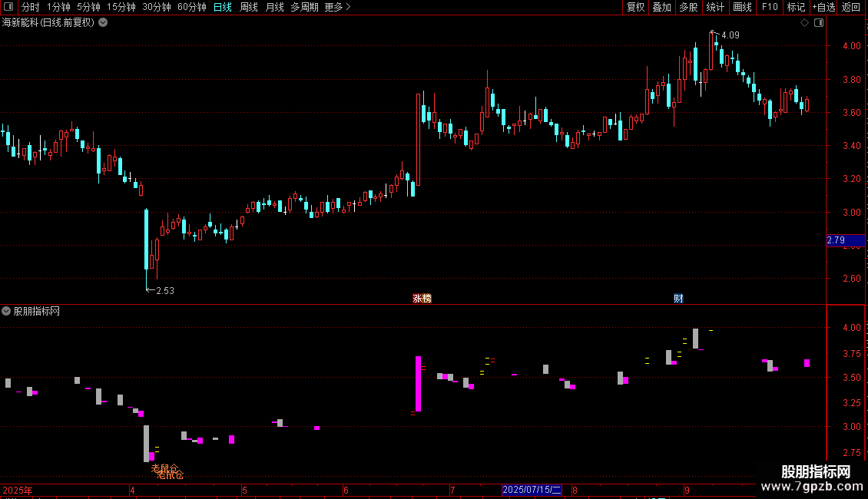The height and width of the screenshot is (499, 868).
Task: Click the 2.79 price cursor label
Action: tap(845, 240)
